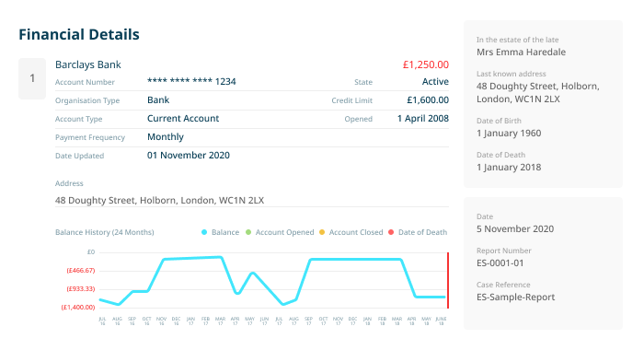Image resolution: width=644 pixels, height=350 pixels.
Task: Toggle the Account Opened legend label
Action: pos(284,232)
